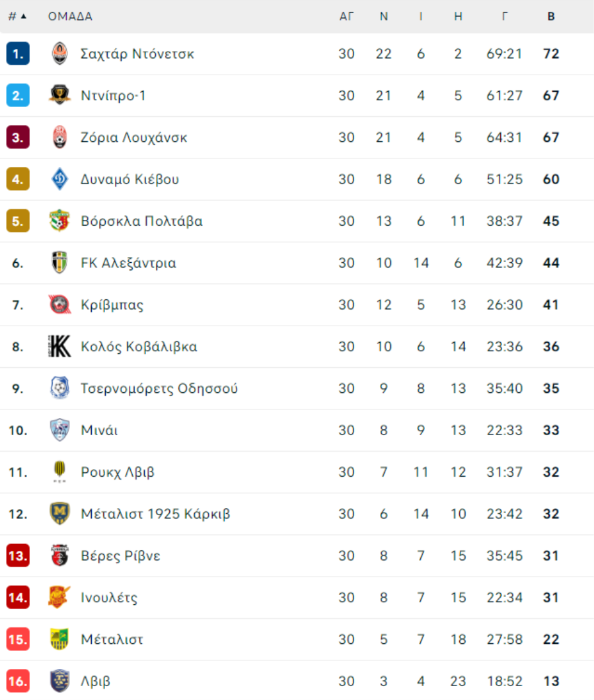Click the Κολός Κοβάλιβκα K logo
The image size is (594, 700).
[59, 347]
